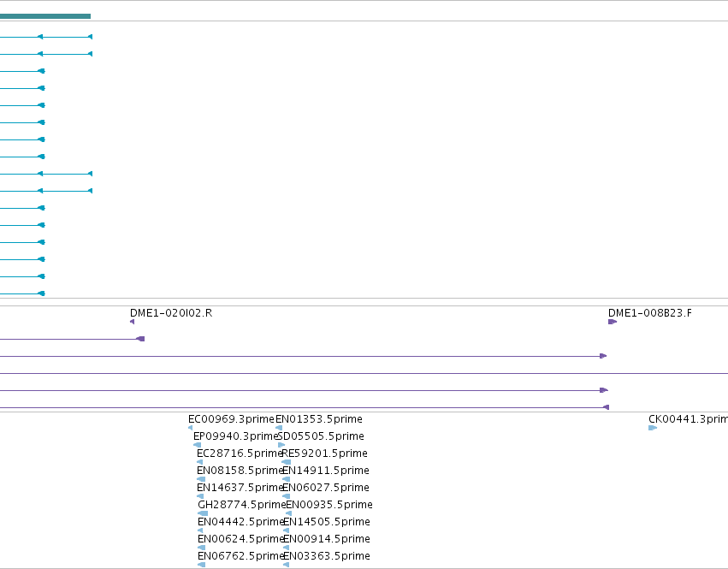Screen dimensions: 728x569
Task: Click the EC28716.5prime label
Action: pyautogui.click(x=240, y=453)
